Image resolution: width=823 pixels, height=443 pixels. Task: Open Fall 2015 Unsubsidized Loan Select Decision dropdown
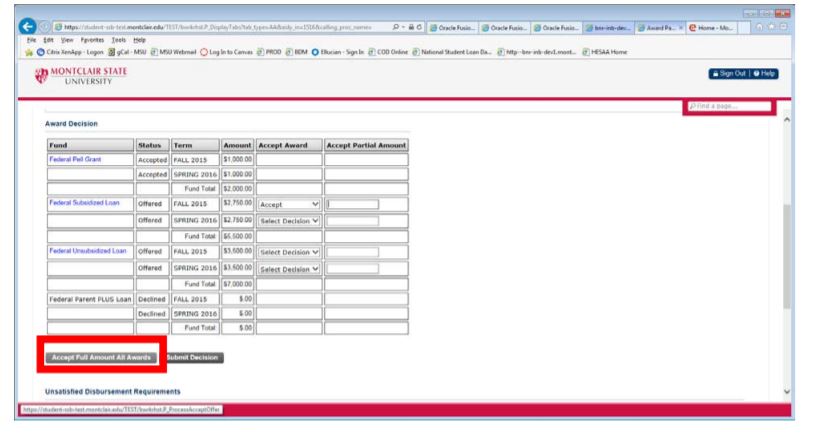[x=288, y=252]
